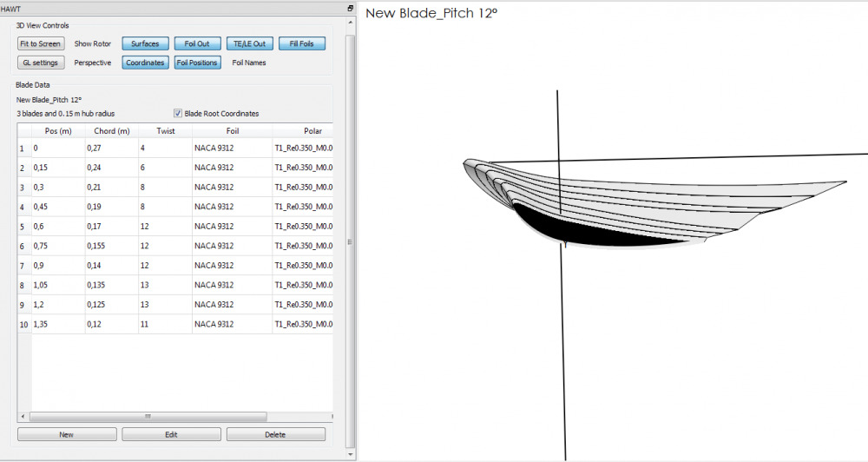The width and height of the screenshot is (868, 462).
Task: Click the Delete blade button
Action: pyautogui.click(x=276, y=434)
